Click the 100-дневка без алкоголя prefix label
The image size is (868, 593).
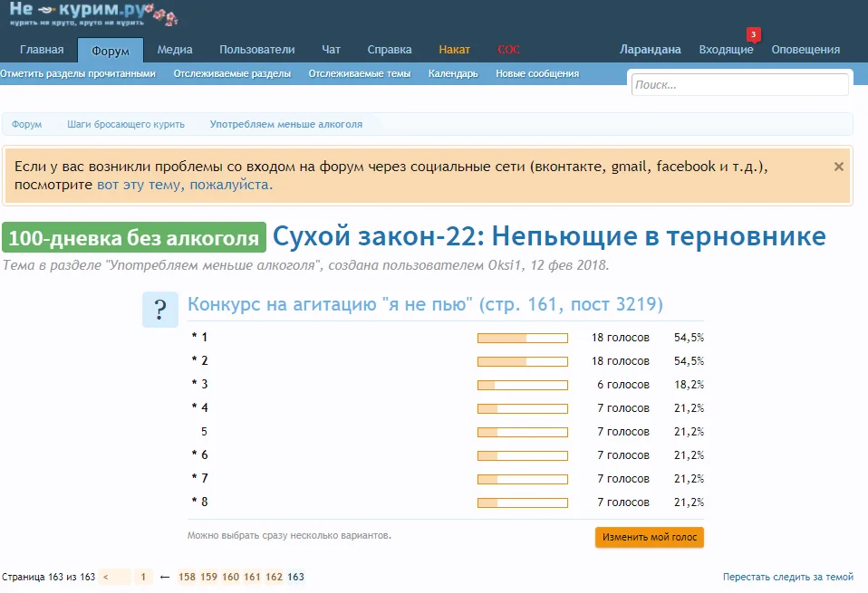tap(134, 238)
